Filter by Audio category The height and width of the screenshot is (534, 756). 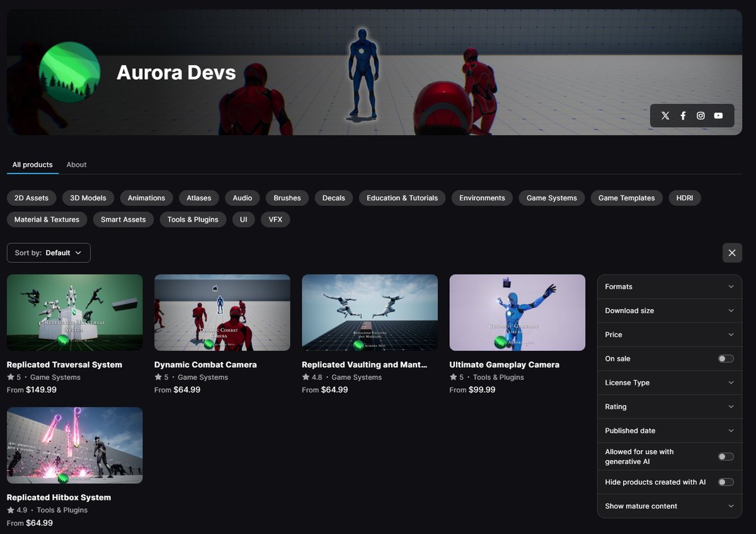243,198
